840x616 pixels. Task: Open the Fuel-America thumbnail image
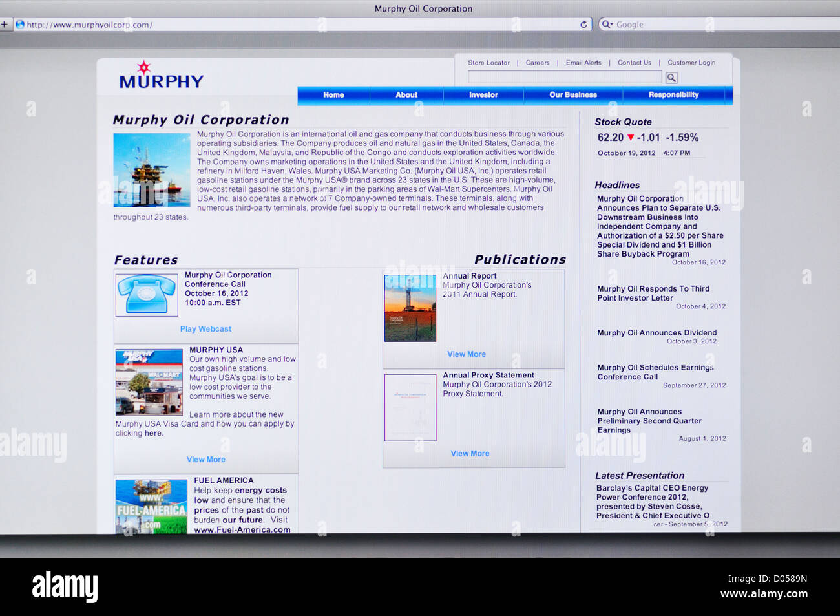coord(151,506)
